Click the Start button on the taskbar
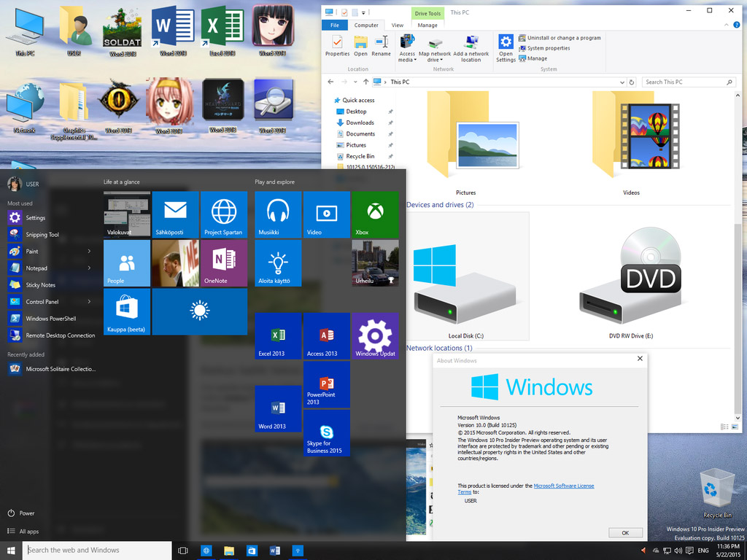Viewport: 747px width, 560px height. (11, 551)
